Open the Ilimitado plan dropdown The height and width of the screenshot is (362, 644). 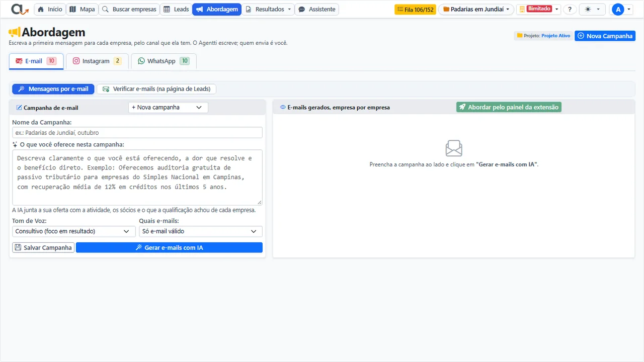(x=539, y=9)
